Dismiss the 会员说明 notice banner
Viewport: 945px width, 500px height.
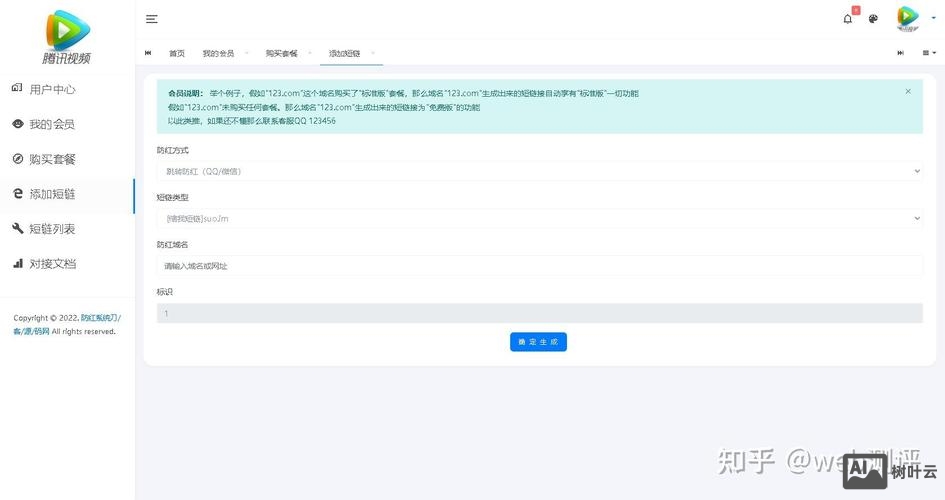click(x=908, y=92)
